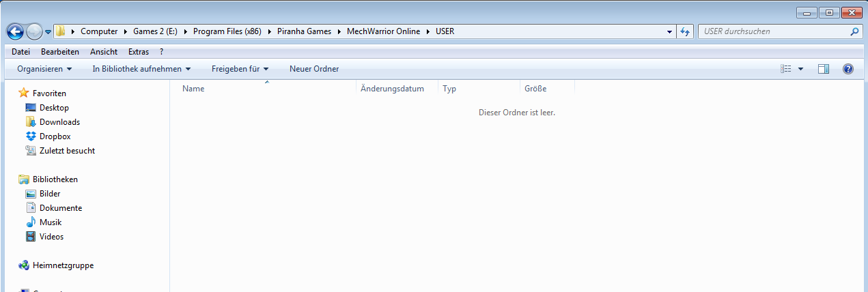
Task: Click the Dropbox logo icon
Action: [x=31, y=136]
